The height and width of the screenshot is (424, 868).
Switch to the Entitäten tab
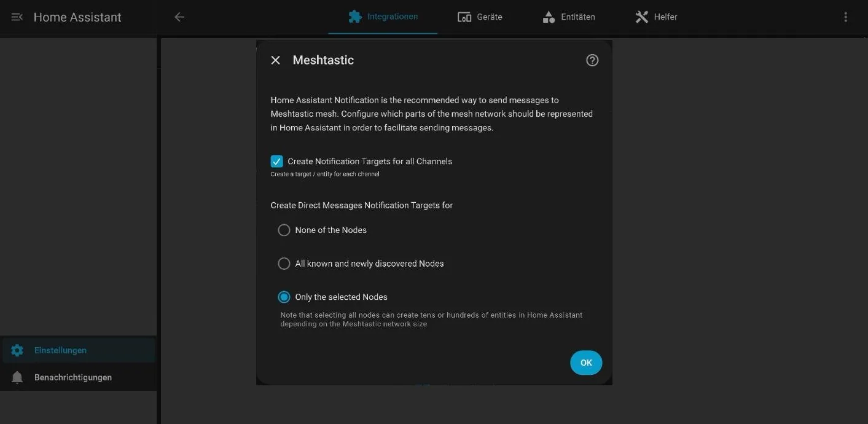[569, 17]
